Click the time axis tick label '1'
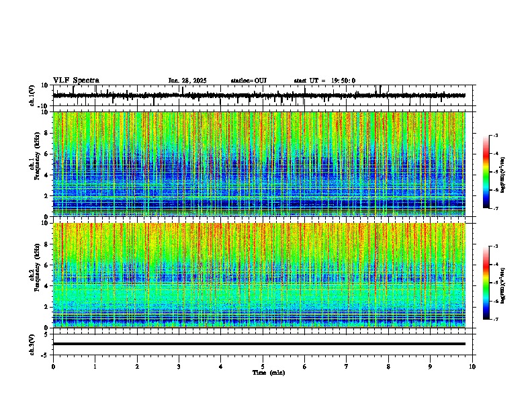The image size is (532, 411). tap(95, 367)
